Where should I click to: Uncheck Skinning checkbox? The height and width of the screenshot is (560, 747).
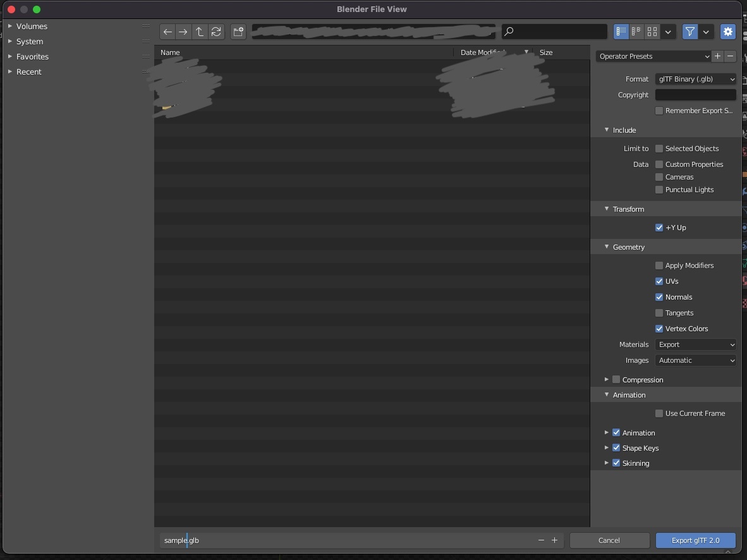pos(616,463)
